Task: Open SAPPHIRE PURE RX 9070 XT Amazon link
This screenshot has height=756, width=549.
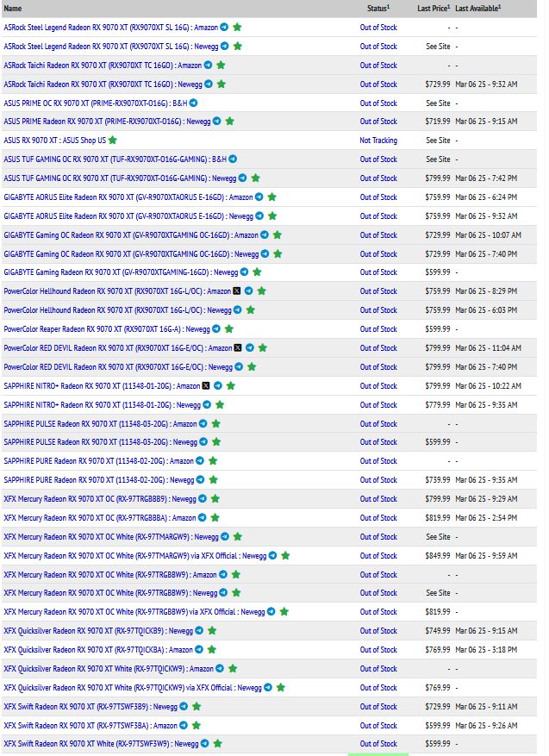Action: (x=99, y=461)
